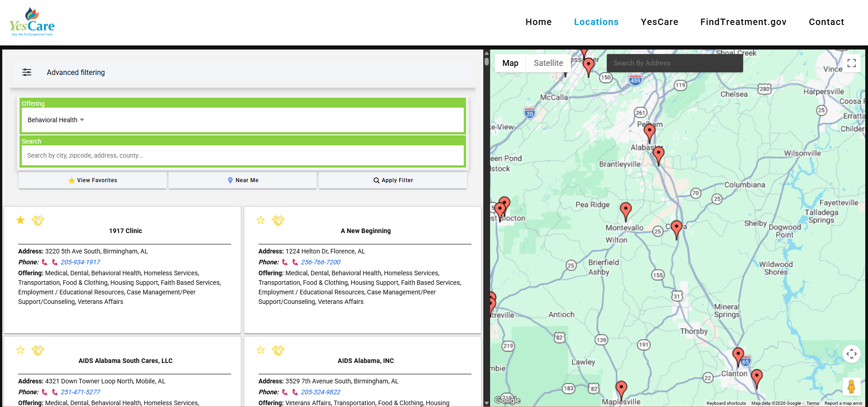868x407 pixels.
Task: Click handshake icon on AIDS Alabama, INC card
Action: point(278,350)
